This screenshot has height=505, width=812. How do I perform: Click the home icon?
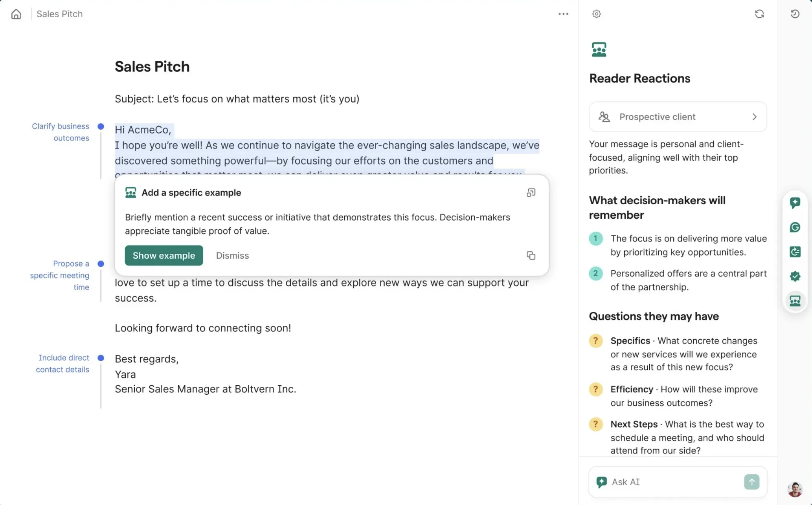point(16,14)
